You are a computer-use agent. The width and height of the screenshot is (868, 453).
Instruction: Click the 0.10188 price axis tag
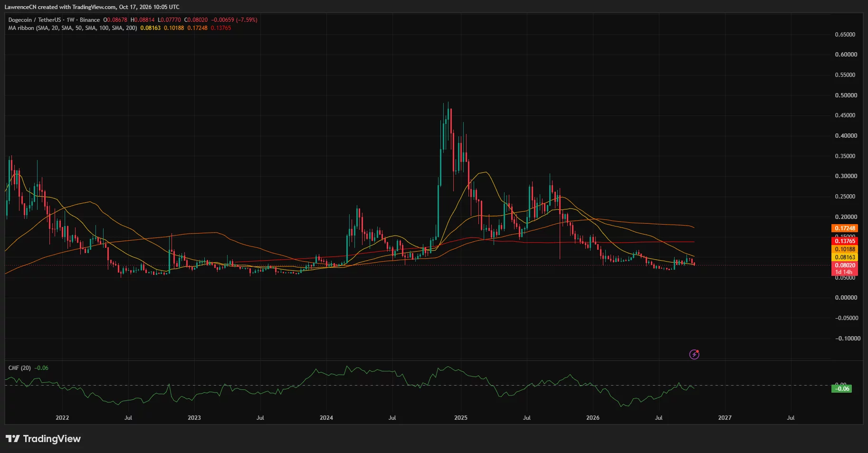[x=845, y=249]
